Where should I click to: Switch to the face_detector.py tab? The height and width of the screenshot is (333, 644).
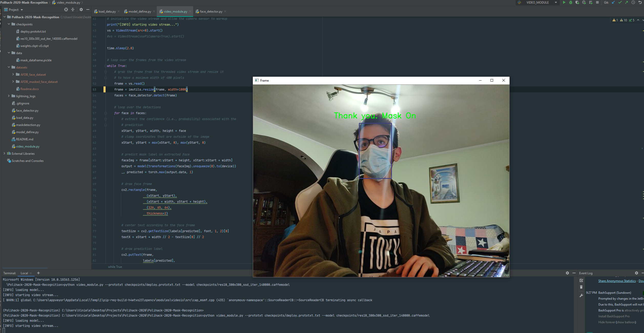pyautogui.click(x=211, y=12)
